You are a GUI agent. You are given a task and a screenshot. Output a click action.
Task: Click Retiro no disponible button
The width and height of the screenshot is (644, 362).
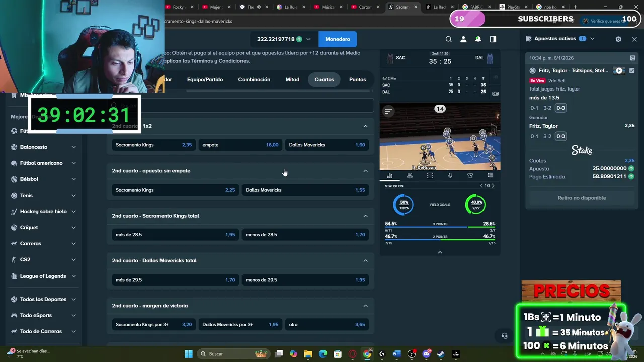pos(582,198)
